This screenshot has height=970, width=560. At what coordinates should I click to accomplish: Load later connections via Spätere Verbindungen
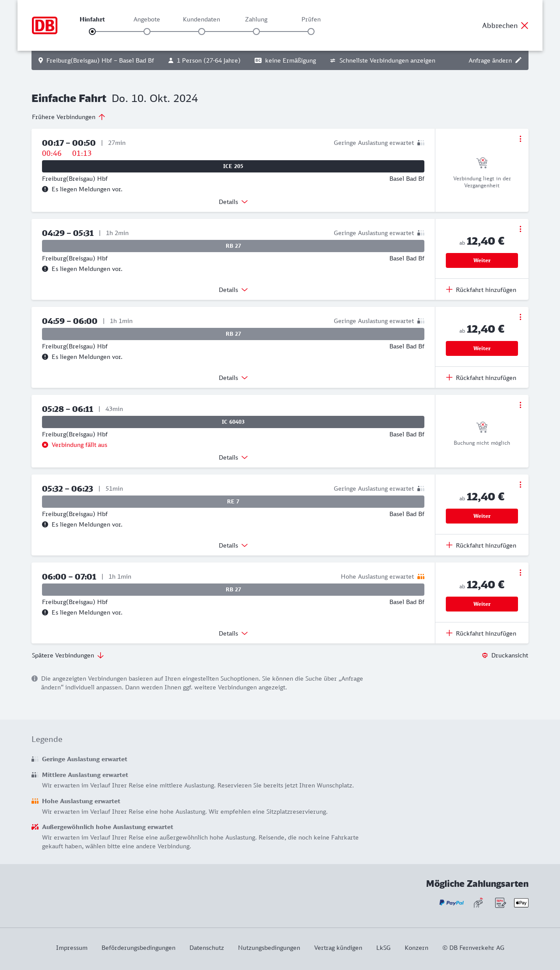67,655
